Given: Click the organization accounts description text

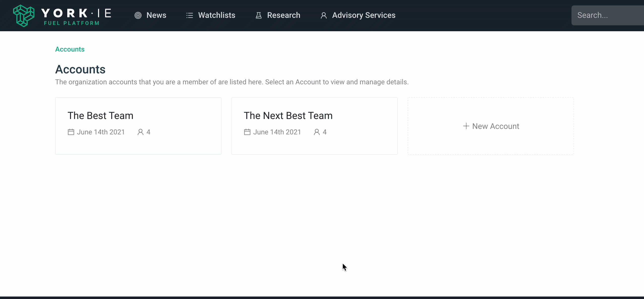Looking at the screenshot, I should (x=232, y=82).
